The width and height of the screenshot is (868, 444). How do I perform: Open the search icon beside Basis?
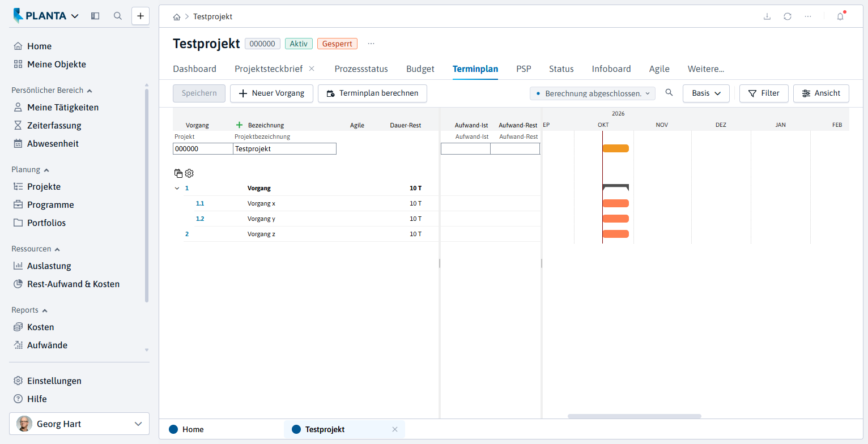coord(669,93)
